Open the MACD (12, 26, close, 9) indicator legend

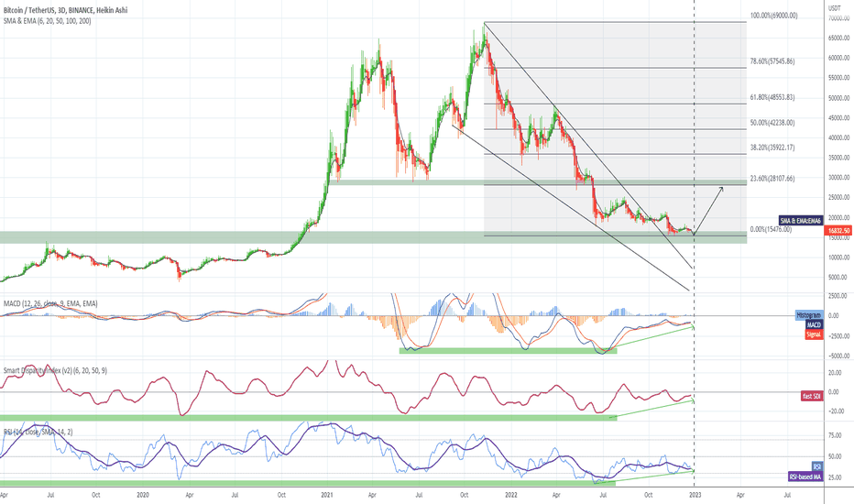click(x=50, y=303)
